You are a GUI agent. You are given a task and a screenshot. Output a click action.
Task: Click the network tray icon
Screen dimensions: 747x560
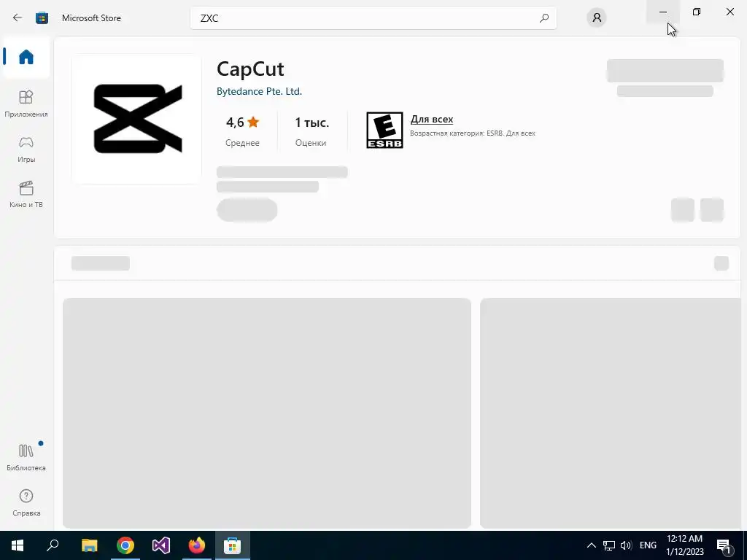tap(609, 545)
